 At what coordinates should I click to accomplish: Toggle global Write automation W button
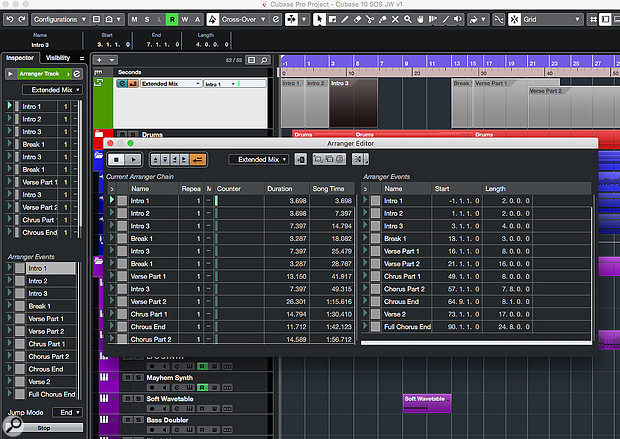coord(185,19)
